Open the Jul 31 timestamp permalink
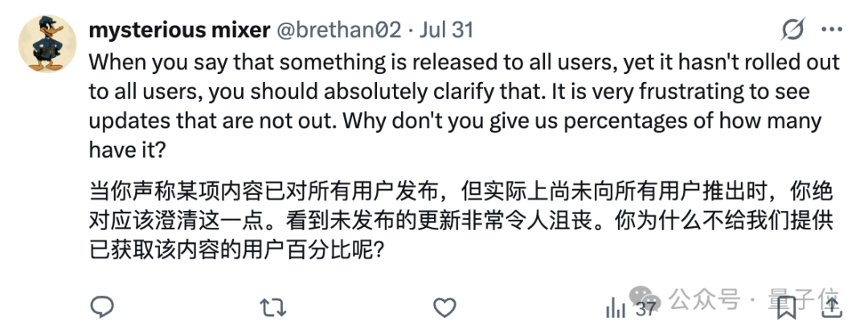 446,30
